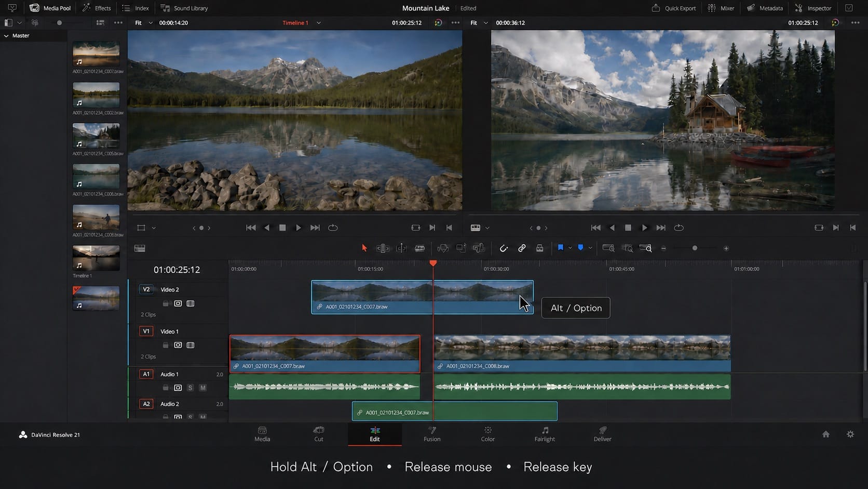Switch to the Fusion page tab
The width and height of the screenshot is (868, 489).
click(x=432, y=434)
